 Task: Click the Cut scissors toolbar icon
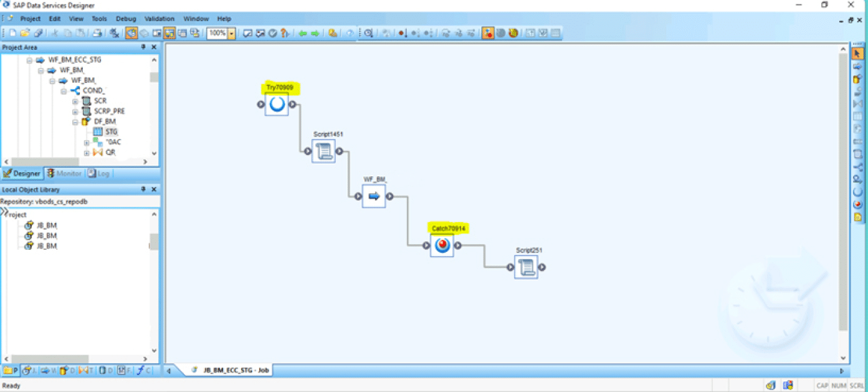pyautogui.click(x=55, y=33)
